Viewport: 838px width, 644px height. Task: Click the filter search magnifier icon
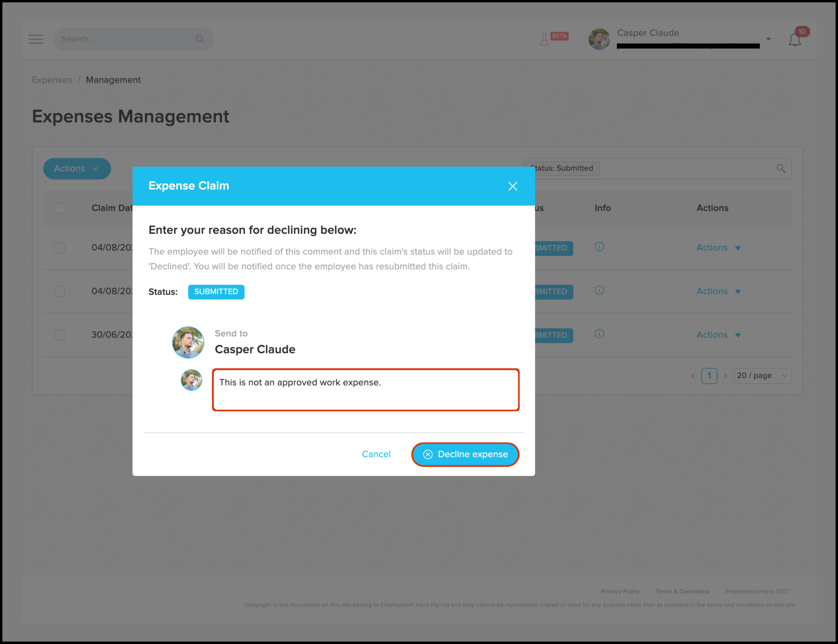781,169
